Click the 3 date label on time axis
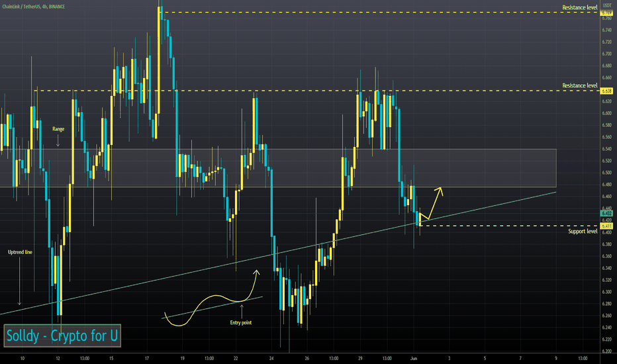This screenshot has height=364, width=617. [449, 359]
